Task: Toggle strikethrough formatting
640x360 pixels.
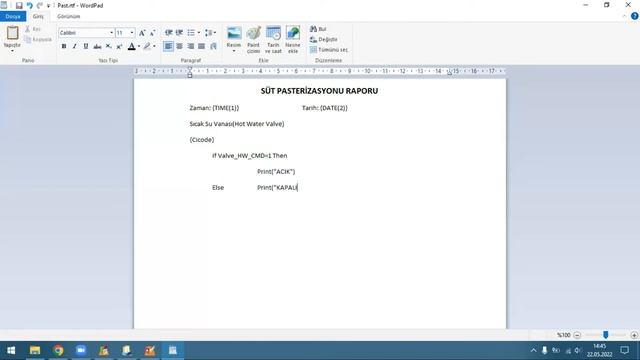Action: 97,47
